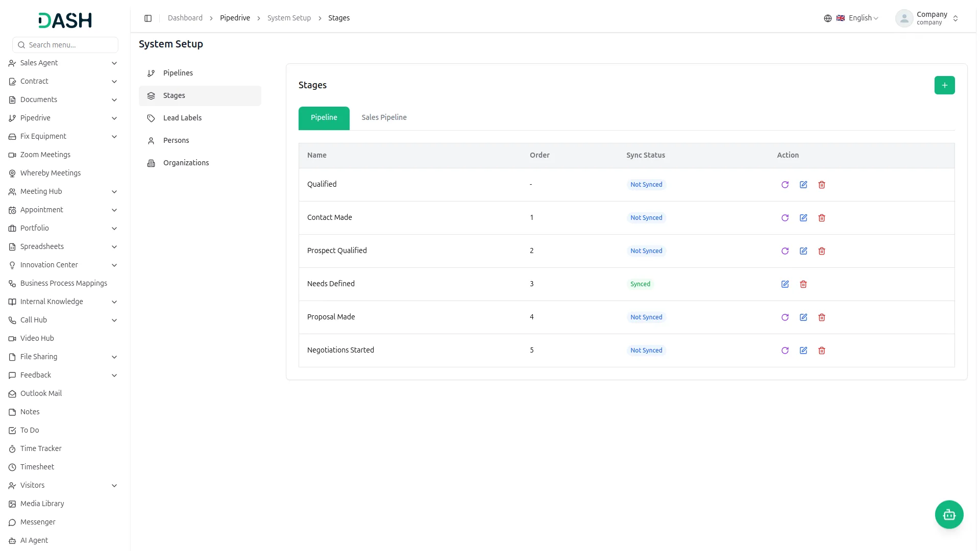Delete the Negotiations Started stage
The height and width of the screenshot is (551, 980).
[822, 350]
